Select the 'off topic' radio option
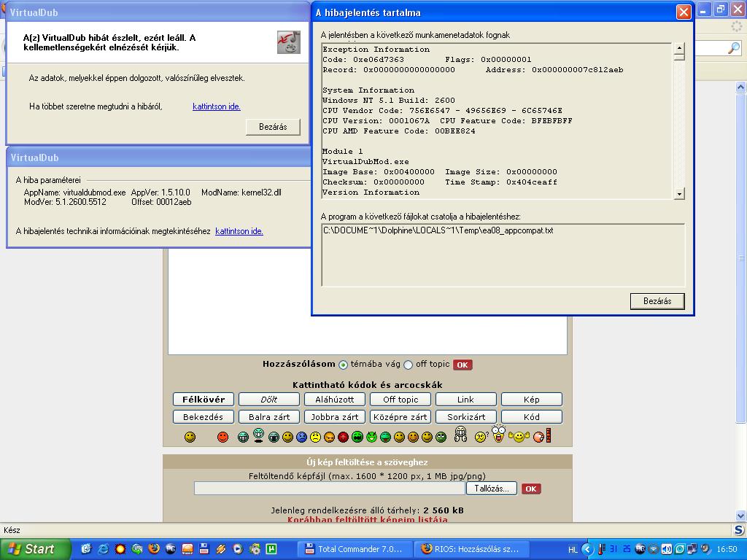This screenshot has height=560, width=747. (408, 365)
